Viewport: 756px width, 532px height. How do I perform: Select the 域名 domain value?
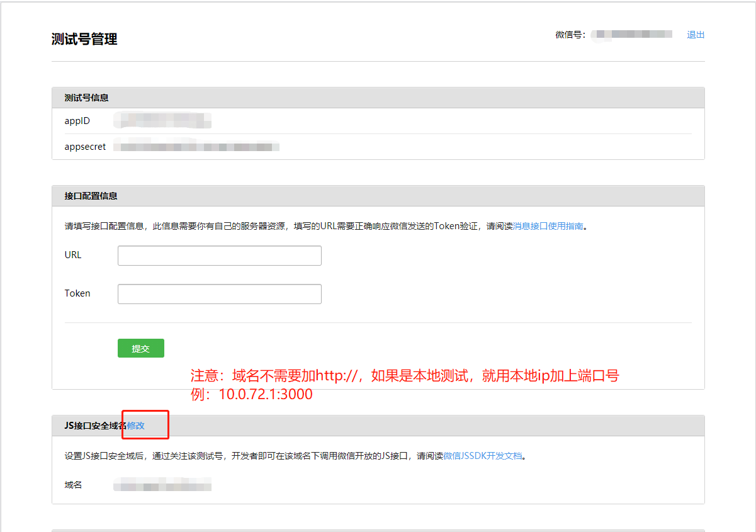162,485
